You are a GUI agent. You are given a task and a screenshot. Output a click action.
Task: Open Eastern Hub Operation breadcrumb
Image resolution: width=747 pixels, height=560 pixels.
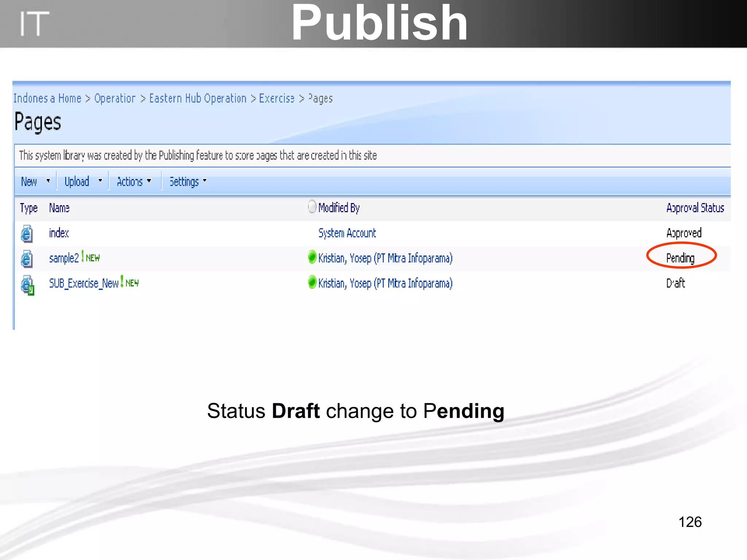(198, 98)
